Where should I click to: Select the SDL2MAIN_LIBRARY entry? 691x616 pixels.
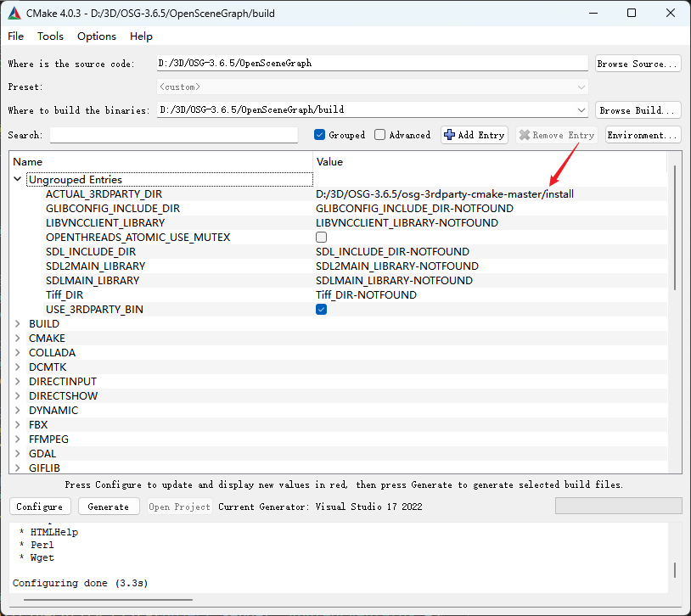click(96, 266)
